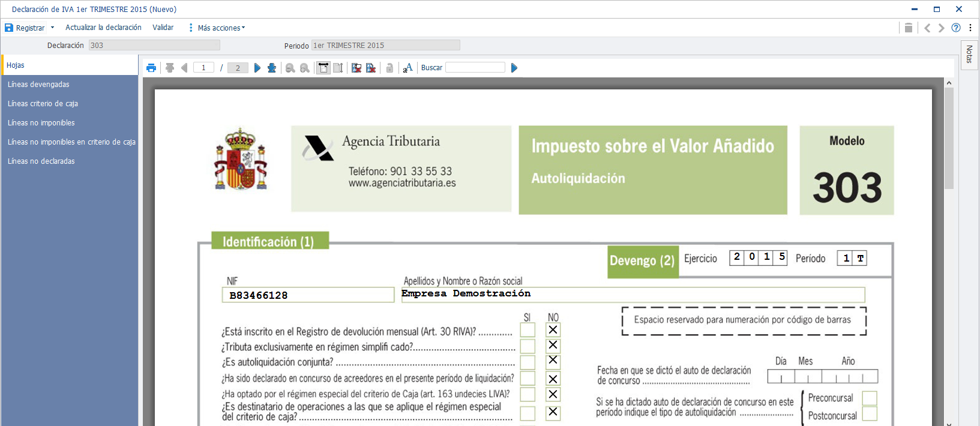Expand the Registrar dropdown arrow
Screen dimensions: 980x426
52,28
